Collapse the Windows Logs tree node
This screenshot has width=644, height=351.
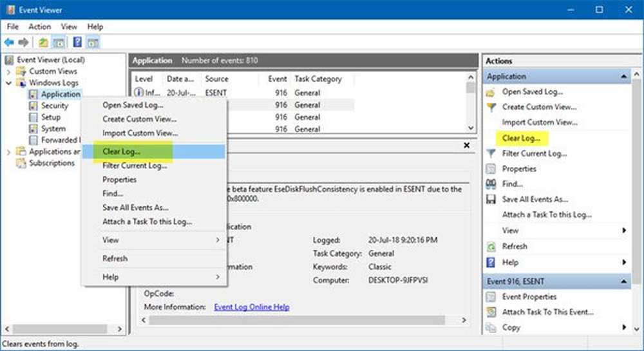pos(8,83)
